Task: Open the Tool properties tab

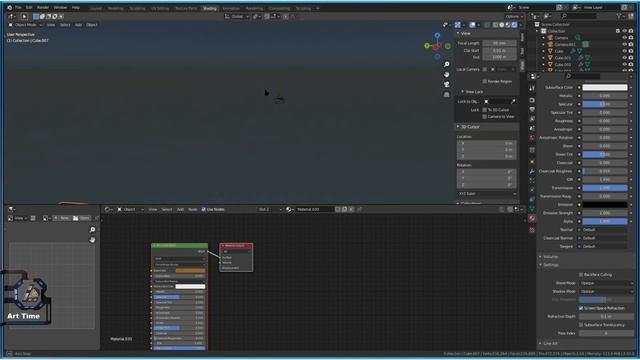Action: click(532, 88)
